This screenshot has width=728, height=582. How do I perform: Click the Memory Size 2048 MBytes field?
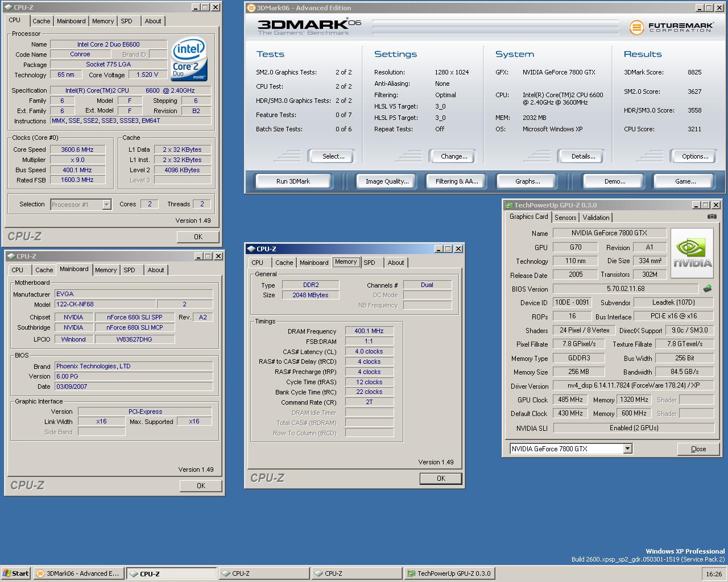click(311, 295)
